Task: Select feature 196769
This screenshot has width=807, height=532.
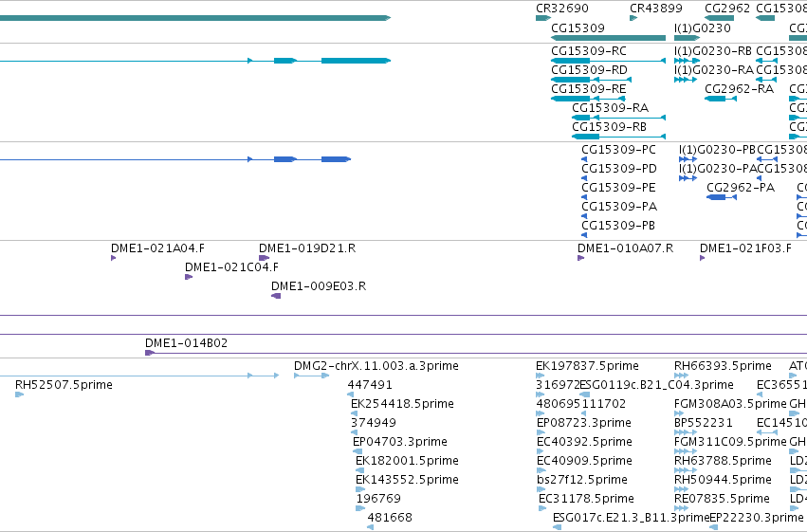Action: (378, 499)
